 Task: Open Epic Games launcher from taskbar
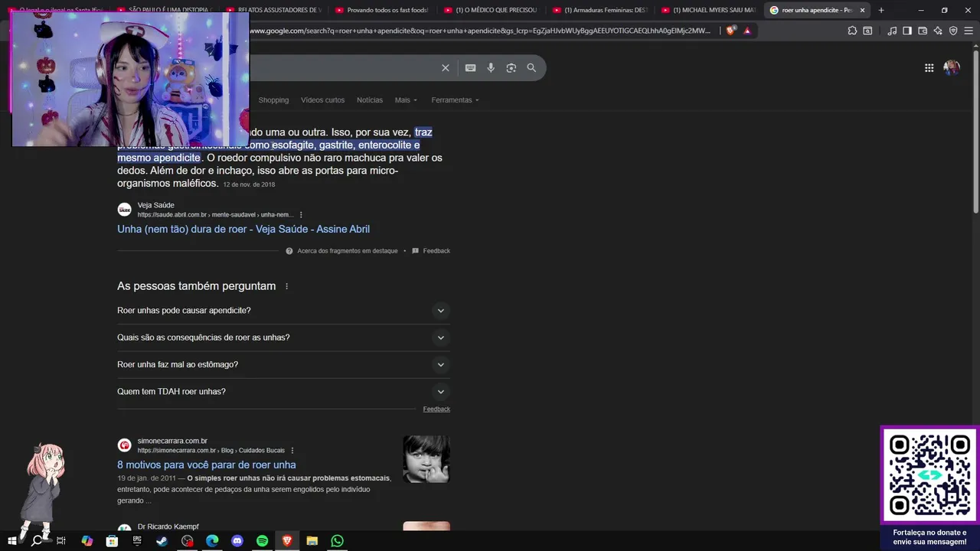[x=137, y=541]
